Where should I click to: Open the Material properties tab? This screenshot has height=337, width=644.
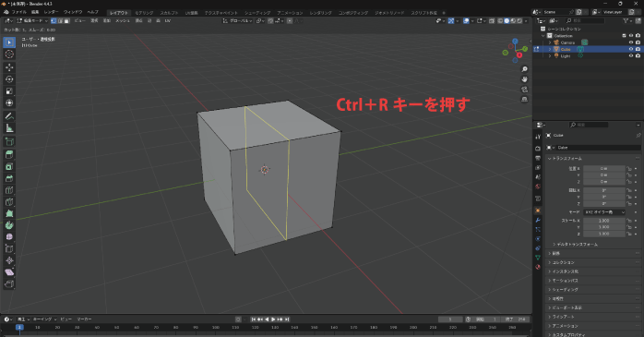pos(538,267)
